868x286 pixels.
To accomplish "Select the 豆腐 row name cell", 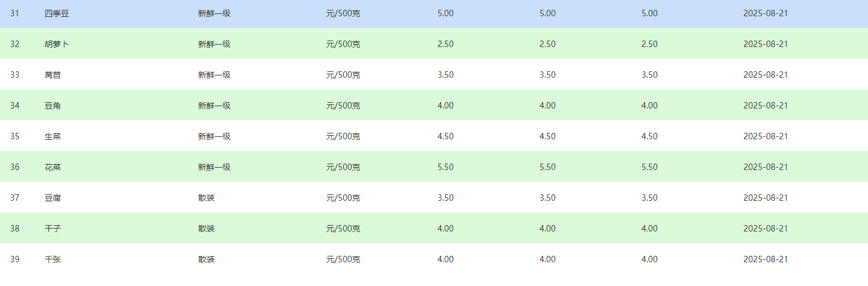I will (53, 198).
